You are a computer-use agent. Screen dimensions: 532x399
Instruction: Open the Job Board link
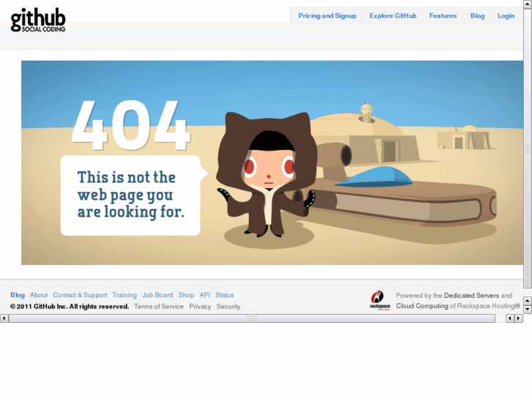click(157, 295)
